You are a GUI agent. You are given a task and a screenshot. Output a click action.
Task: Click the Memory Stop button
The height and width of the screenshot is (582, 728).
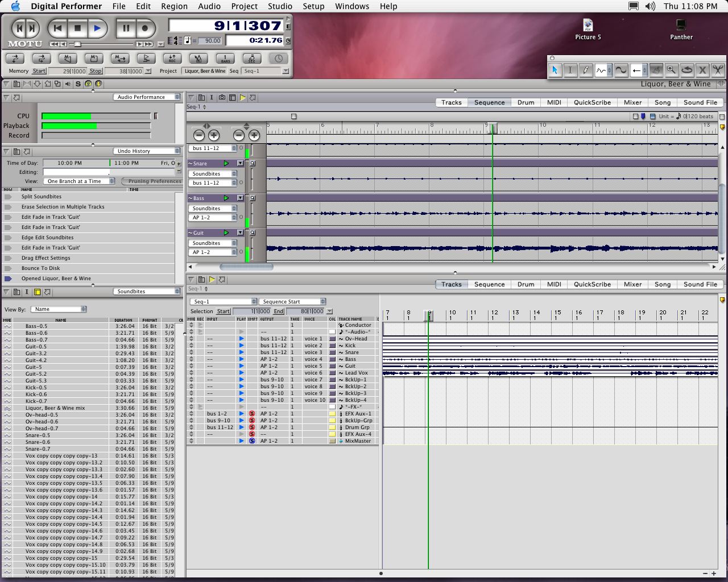click(x=96, y=71)
